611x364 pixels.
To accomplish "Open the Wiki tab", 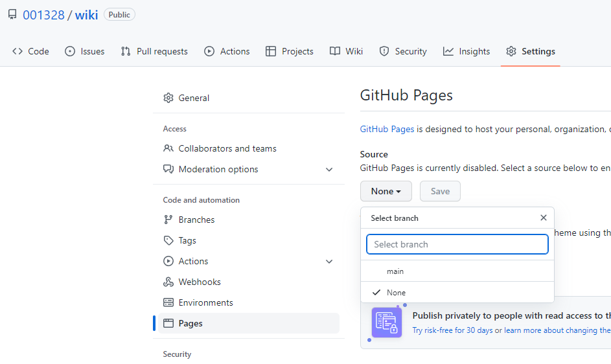I will 346,51.
